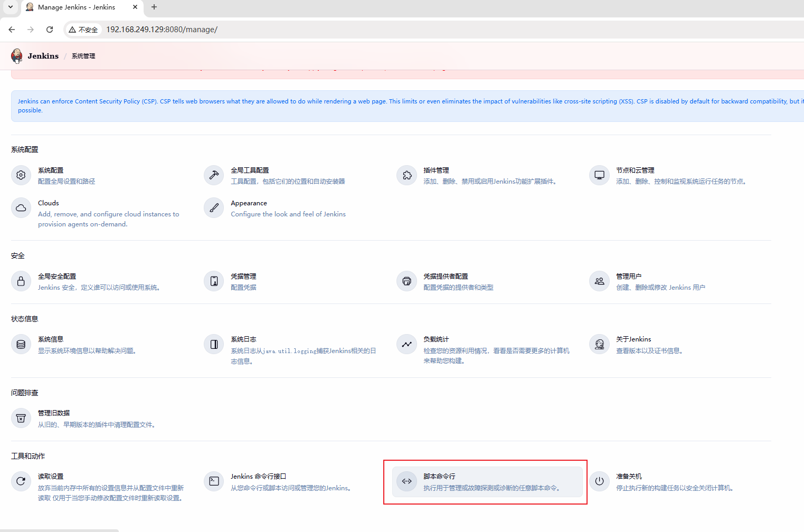Open the 准备关机 link title
The image size is (804, 532).
click(629, 477)
